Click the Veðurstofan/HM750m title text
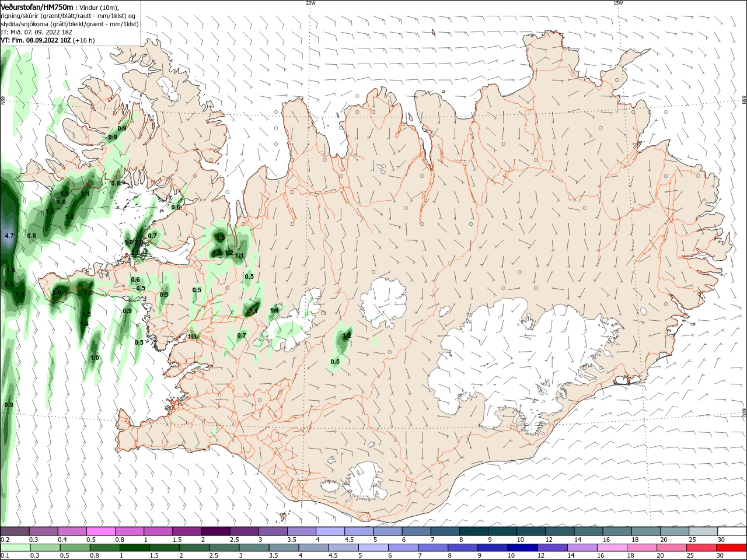Screen dimensions: 747x560 (x=37, y=6)
